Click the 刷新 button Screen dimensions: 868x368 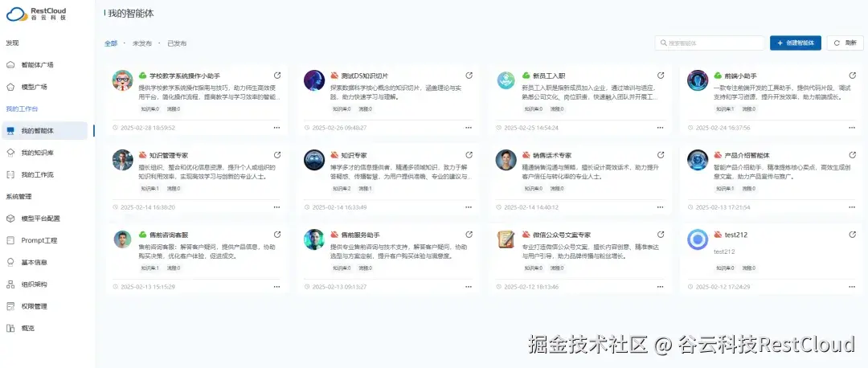845,43
